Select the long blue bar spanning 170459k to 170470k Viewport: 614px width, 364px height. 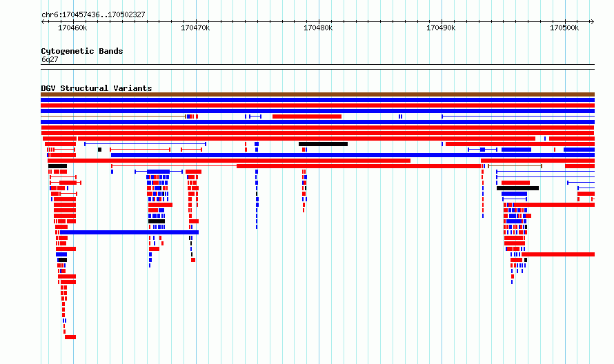point(129,232)
